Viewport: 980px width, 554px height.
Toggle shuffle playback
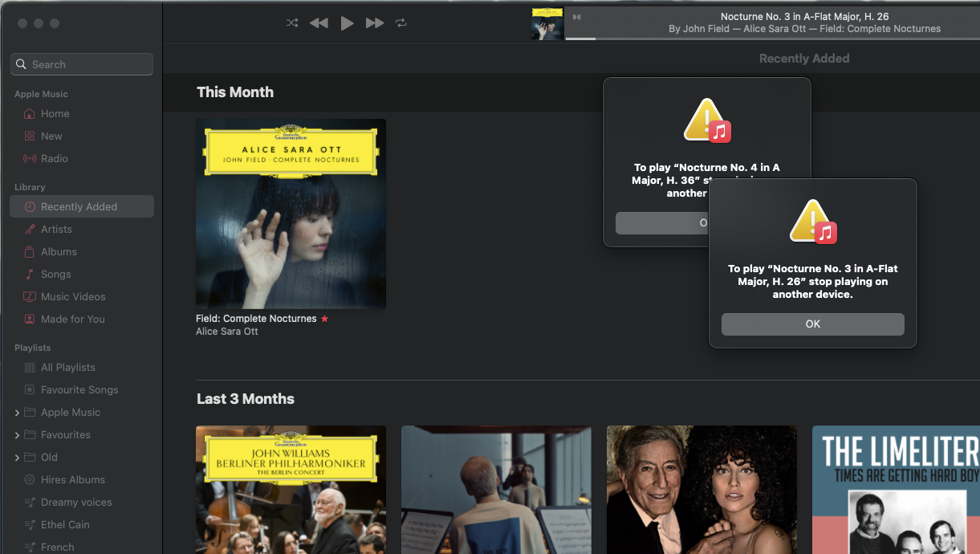(292, 23)
